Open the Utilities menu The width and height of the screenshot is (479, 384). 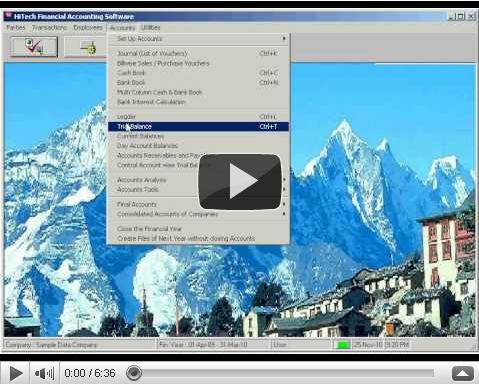click(x=150, y=28)
